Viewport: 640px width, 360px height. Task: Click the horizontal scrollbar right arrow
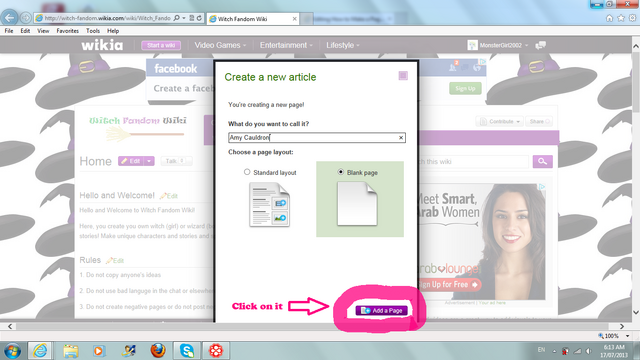click(622, 327)
